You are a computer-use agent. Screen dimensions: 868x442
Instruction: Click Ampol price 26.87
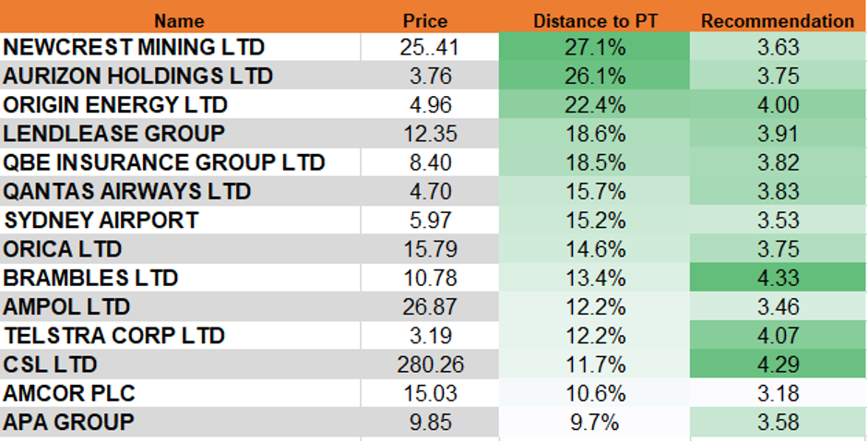[x=430, y=305]
